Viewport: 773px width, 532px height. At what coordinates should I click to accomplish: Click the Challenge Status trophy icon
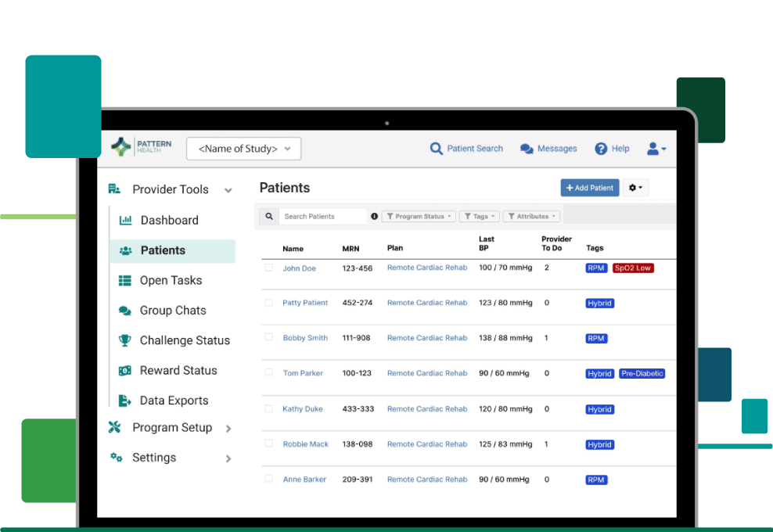(x=124, y=340)
